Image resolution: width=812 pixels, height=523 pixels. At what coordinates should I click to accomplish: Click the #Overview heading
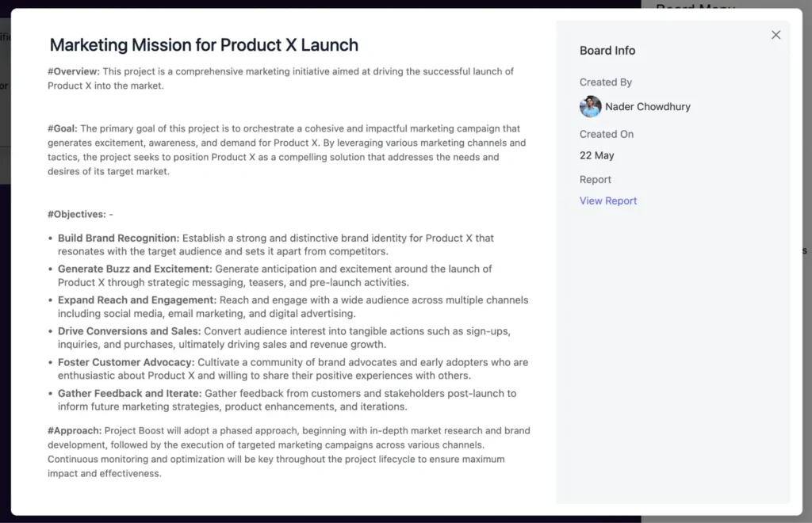[x=74, y=71]
